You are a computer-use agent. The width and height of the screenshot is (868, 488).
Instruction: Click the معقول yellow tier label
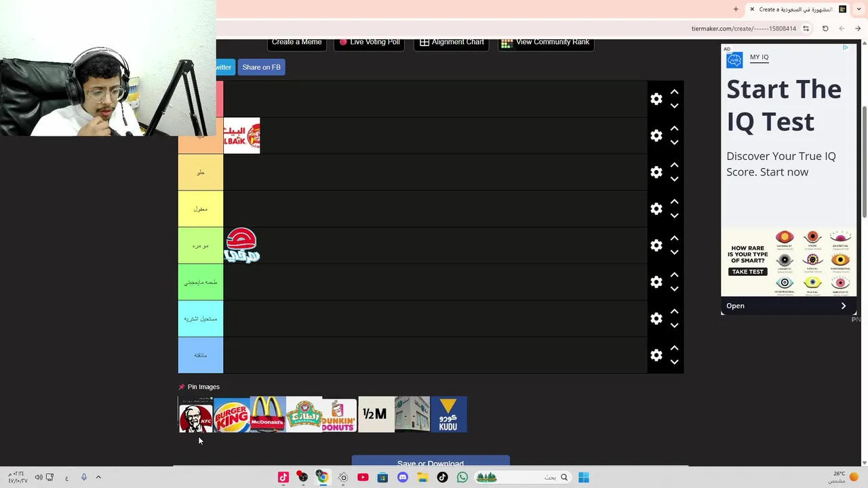[x=201, y=209]
